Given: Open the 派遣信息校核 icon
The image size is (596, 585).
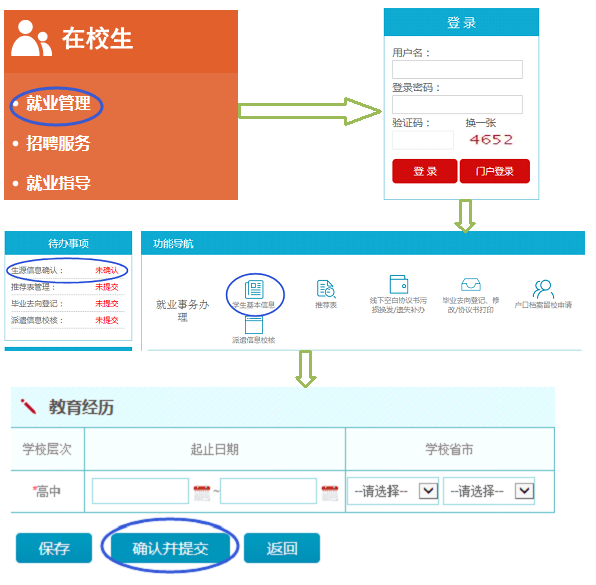Looking at the screenshot, I should coord(254,325).
